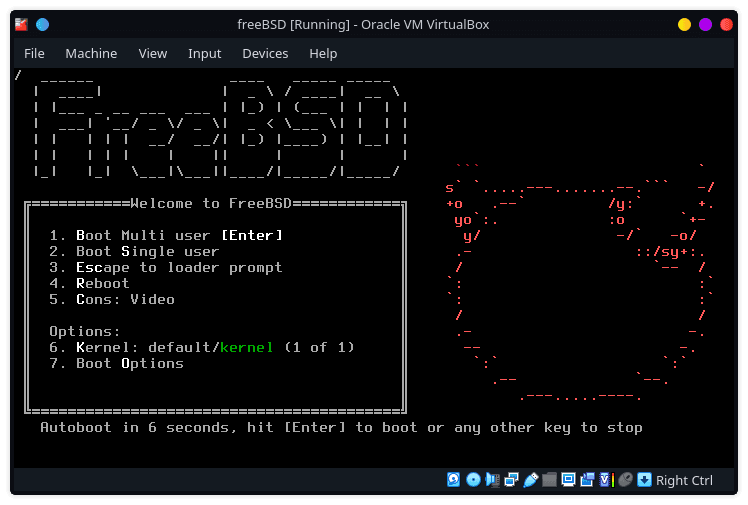This screenshot has height=505, width=748.
Task: Click the mouse integration status icon
Action: (x=625, y=480)
